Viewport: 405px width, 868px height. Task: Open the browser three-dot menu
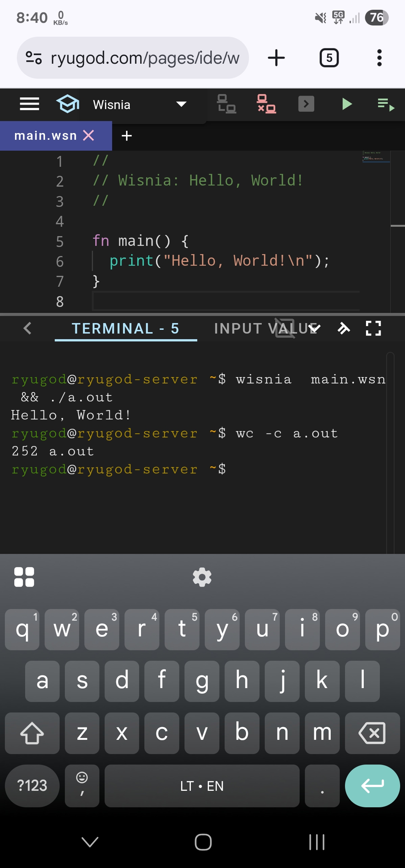point(379,58)
